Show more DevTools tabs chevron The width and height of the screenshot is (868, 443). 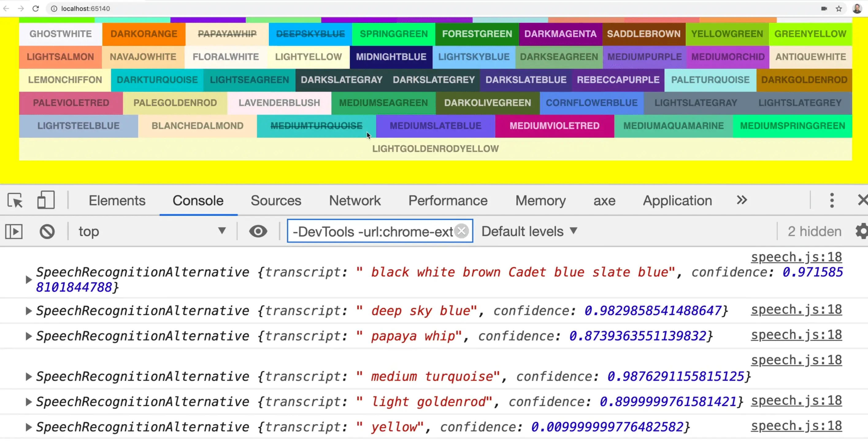tap(742, 200)
